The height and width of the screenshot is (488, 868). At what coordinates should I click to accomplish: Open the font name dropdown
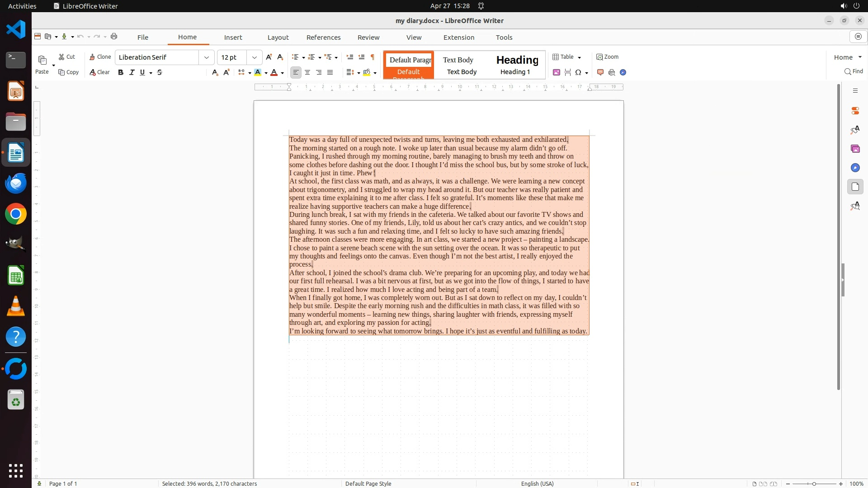[x=207, y=57]
